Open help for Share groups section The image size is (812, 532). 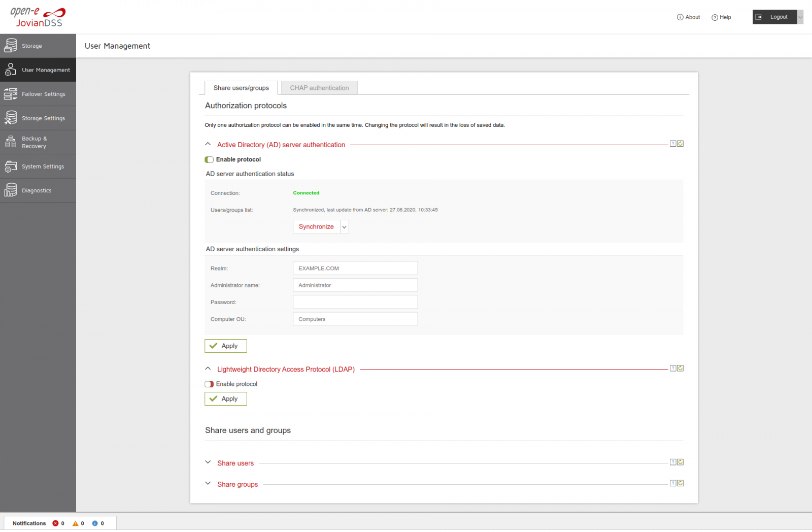pos(673,483)
